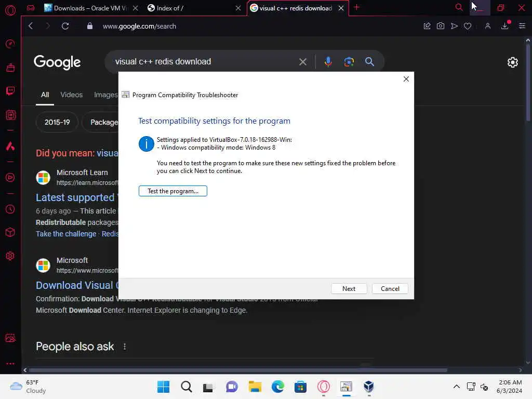Click the Google logo
Viewport: 532px width, 399px height.
coord(57,62)
